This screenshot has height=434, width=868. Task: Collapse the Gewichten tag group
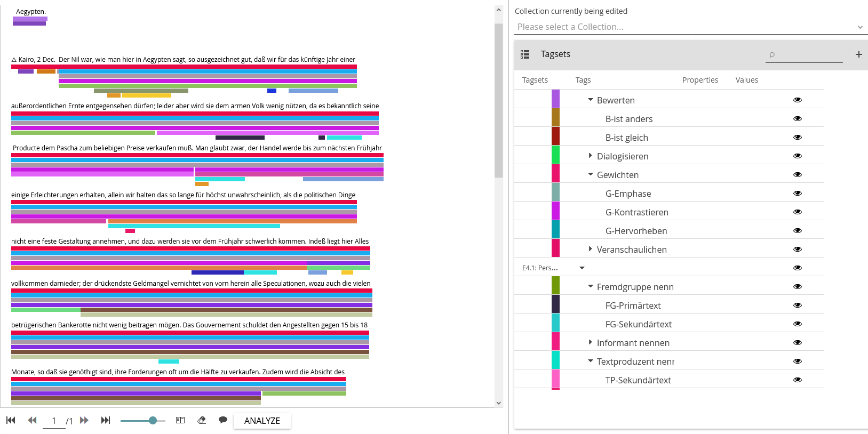[x=590, y=174]
